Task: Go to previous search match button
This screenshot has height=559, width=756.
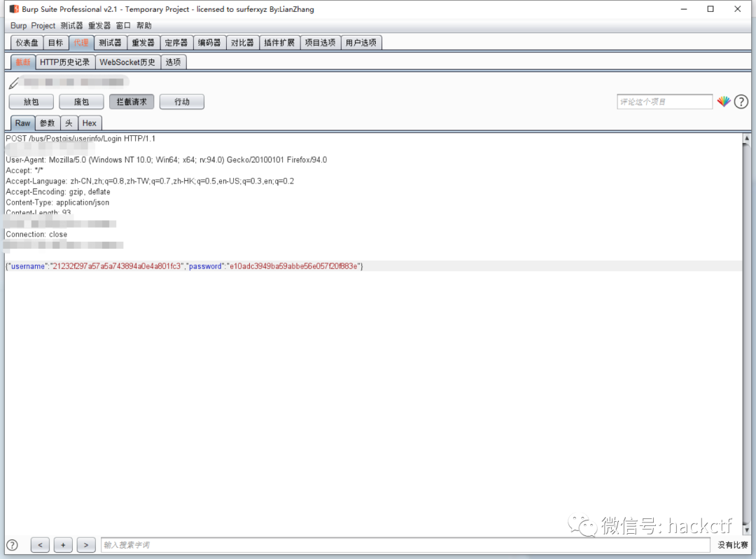Action: click(40, 545)
